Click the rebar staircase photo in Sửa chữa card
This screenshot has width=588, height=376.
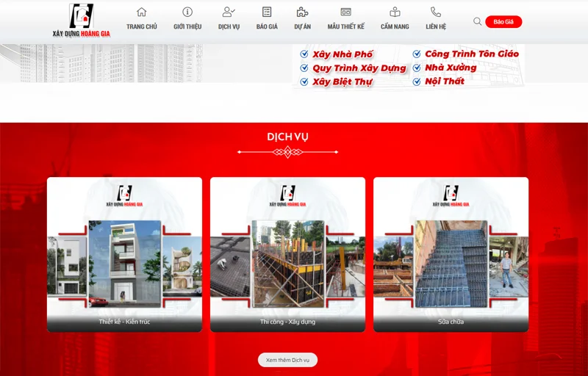pos(451,264)
